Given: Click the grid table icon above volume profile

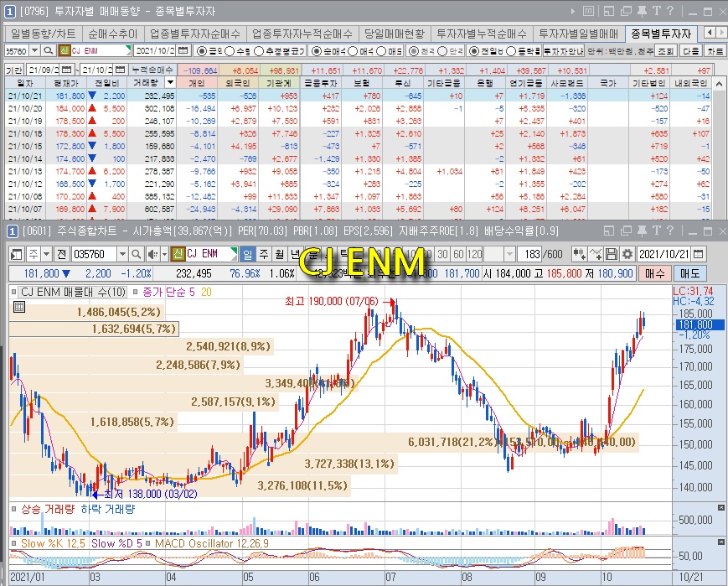Looking at the screenshot, I should pos(19,307).
